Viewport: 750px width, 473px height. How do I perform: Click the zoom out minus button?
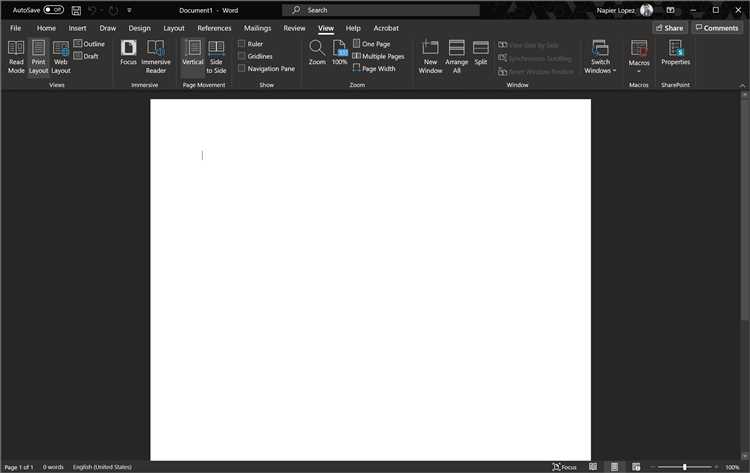pyautogui.click(x=653, y=467)
